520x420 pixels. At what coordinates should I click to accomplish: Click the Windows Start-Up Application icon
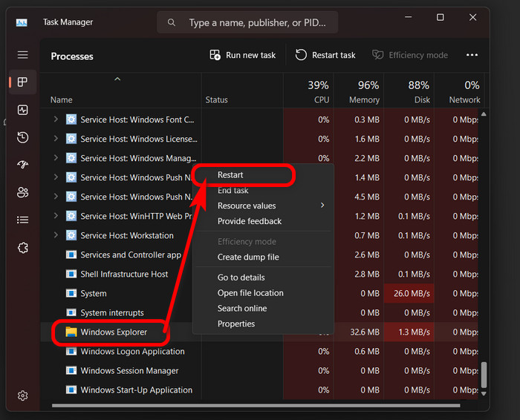(71, 390)
